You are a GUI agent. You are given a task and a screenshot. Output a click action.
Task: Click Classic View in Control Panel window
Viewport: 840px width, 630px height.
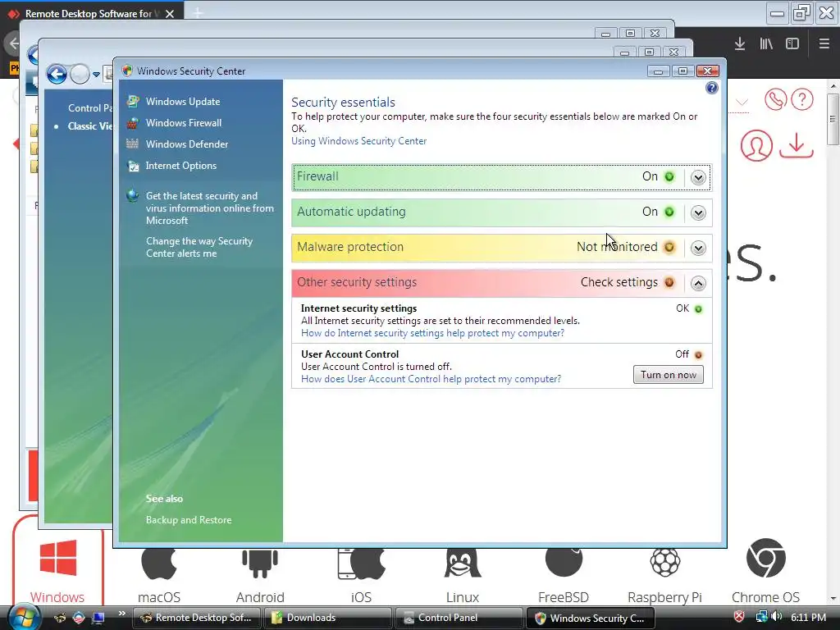(x=90, y=126)
